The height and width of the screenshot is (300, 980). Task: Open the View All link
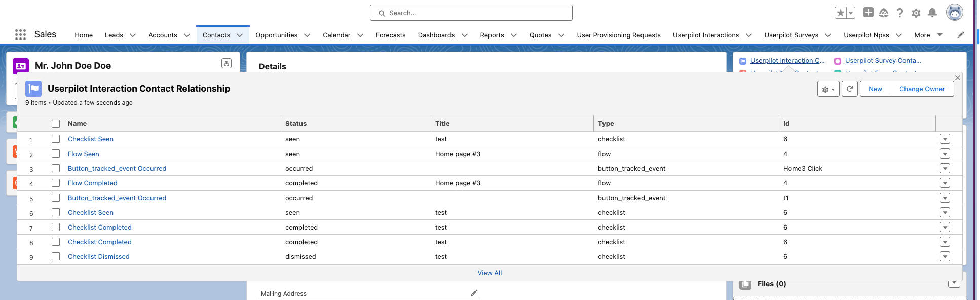pos(489,273)
